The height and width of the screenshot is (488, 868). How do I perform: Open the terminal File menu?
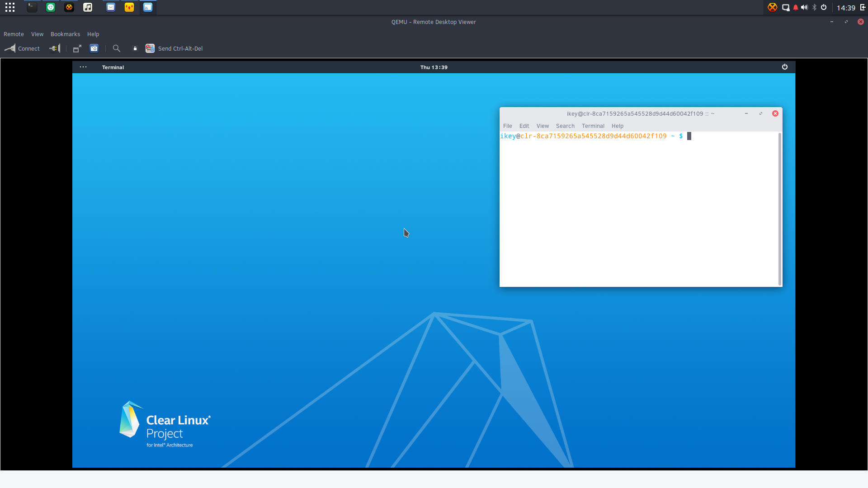508,126
